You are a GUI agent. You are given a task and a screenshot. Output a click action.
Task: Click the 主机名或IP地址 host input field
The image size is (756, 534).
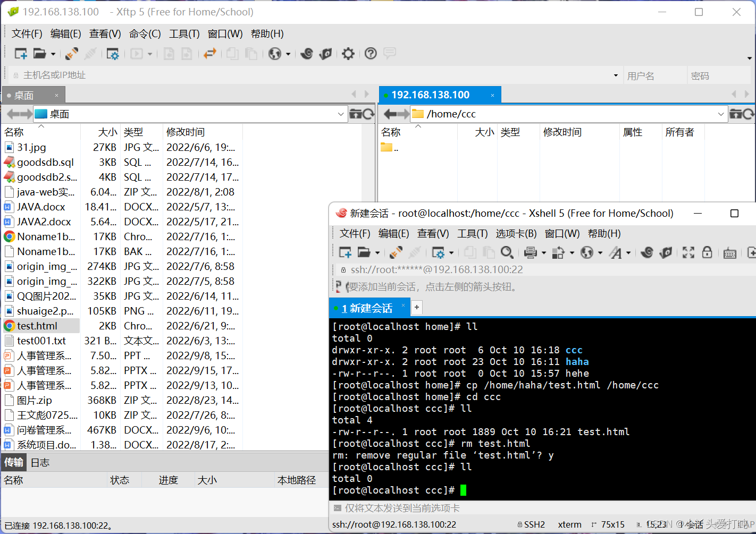point(315,75)
